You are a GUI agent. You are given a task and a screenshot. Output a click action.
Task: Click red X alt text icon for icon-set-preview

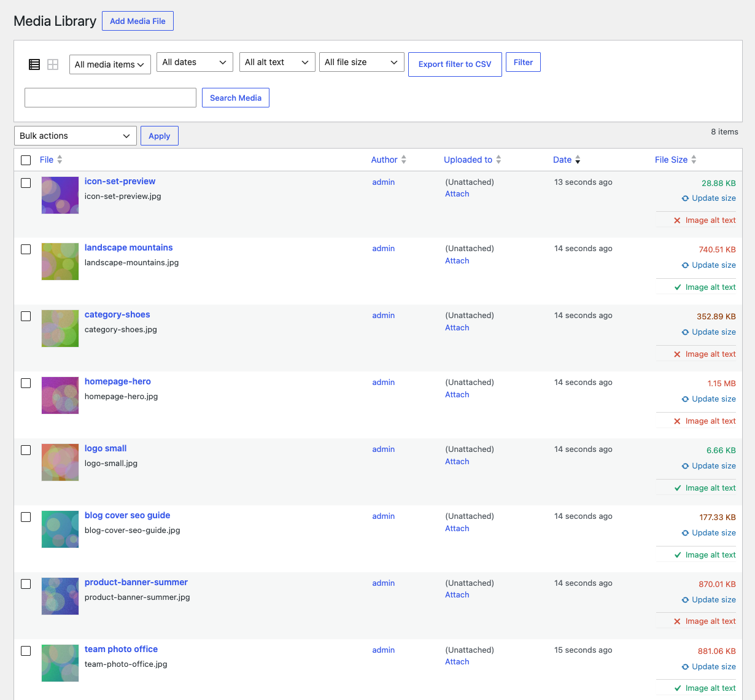point(677,220)
